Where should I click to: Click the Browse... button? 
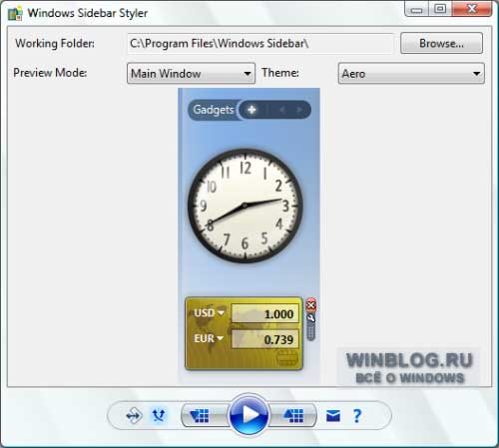(x=441, y=43)
